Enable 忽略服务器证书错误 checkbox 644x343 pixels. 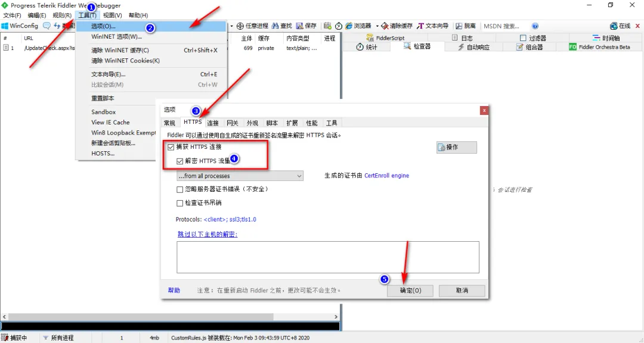click(179, 189)
